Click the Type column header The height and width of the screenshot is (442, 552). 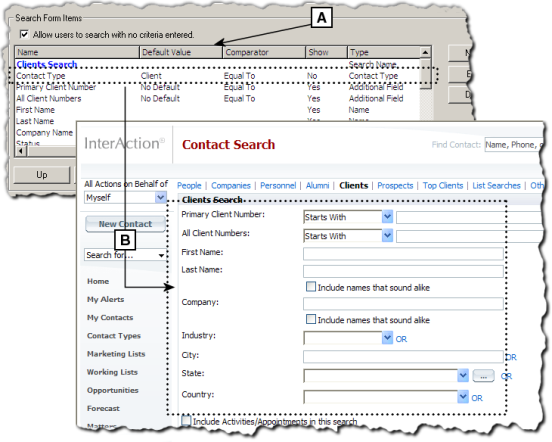pyautogui.click(x=384, y=52)
